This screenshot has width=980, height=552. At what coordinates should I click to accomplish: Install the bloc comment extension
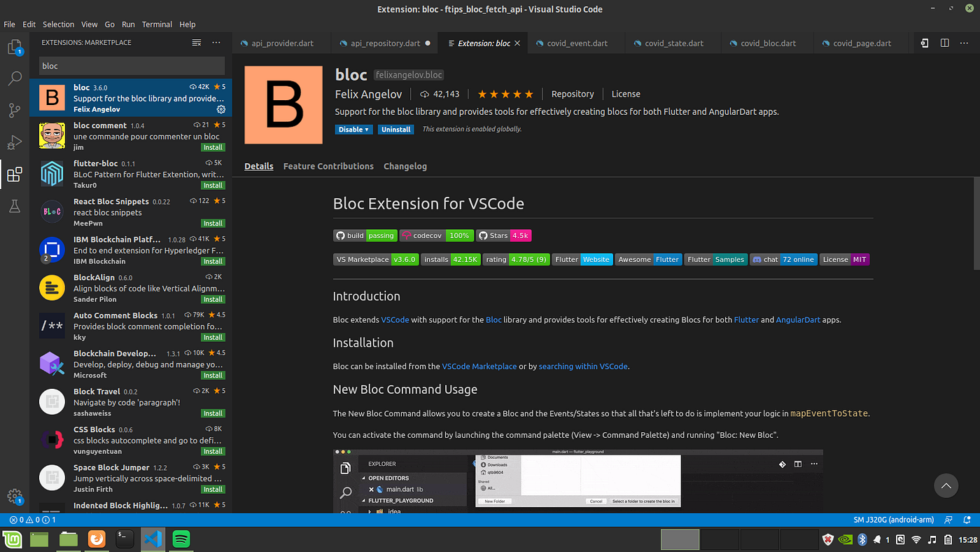pyautogui.click(x=213, y=147)
